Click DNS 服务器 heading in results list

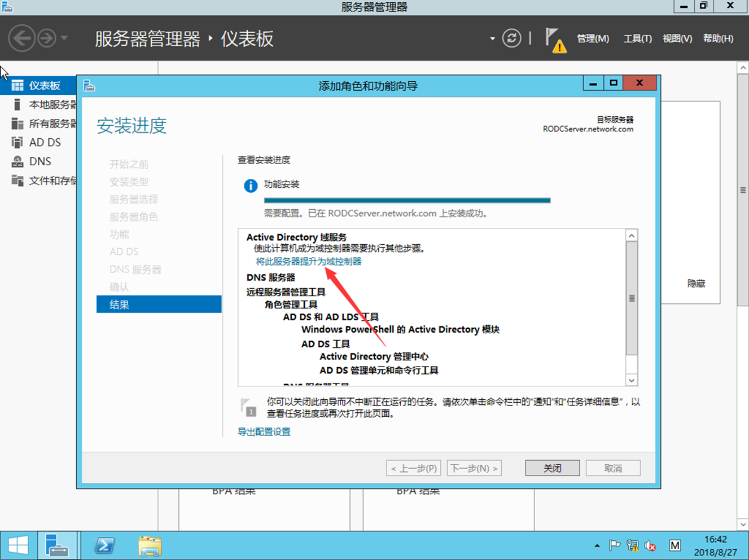click(271, 277)
